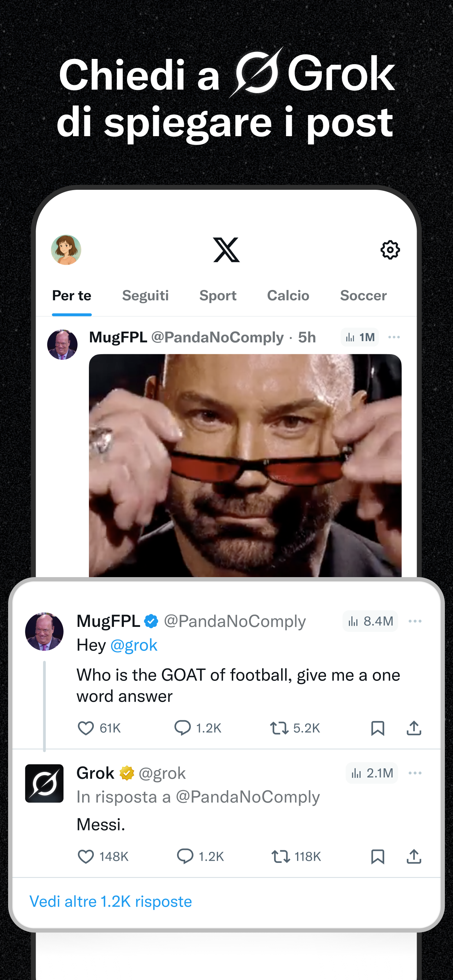Open more options on Grok's reply

click(x=415, y=773)
